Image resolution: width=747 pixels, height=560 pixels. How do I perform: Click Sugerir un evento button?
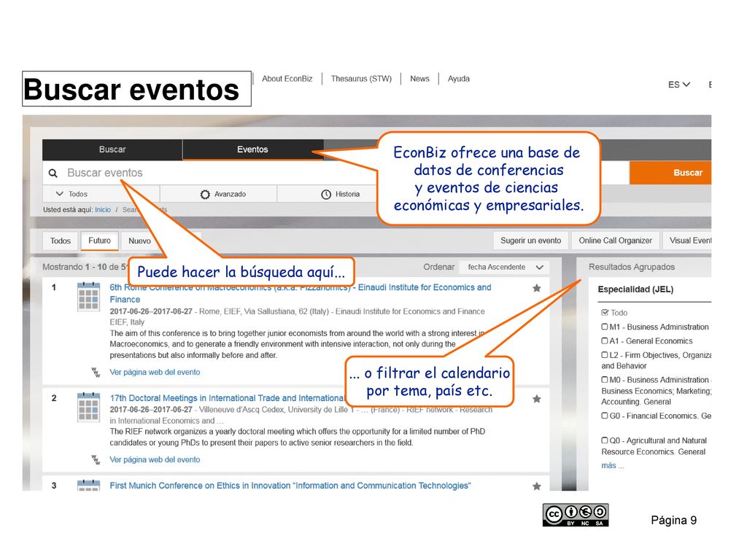[x=531, y=241]
